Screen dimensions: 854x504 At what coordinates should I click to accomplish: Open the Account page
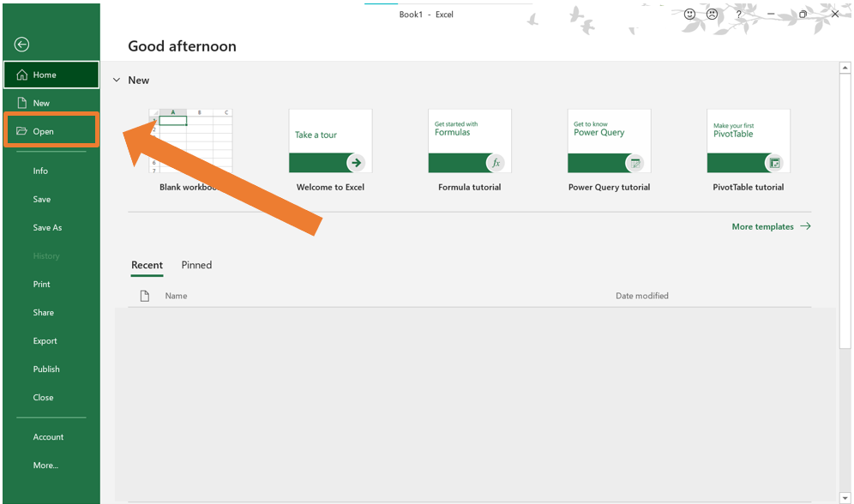tap(48, 437)
